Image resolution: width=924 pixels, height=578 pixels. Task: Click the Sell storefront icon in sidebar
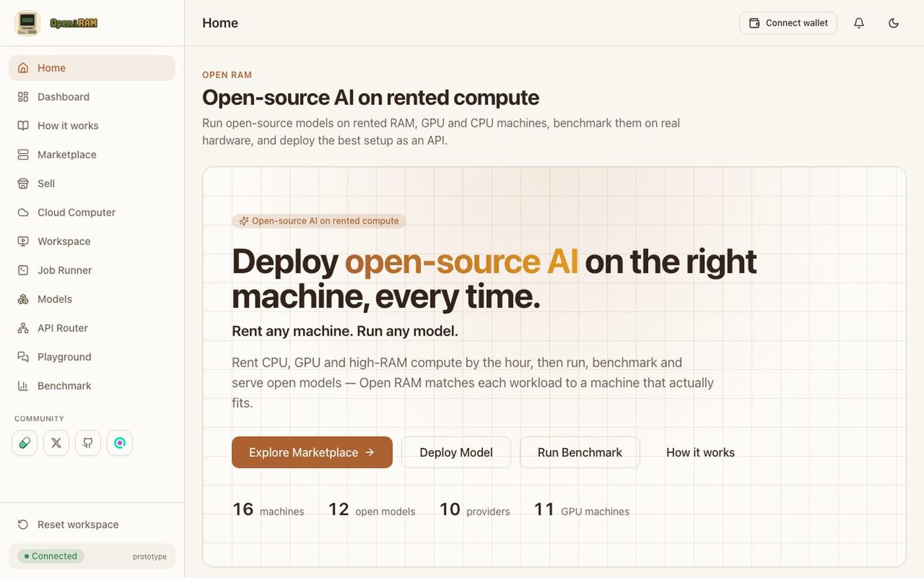23,184
